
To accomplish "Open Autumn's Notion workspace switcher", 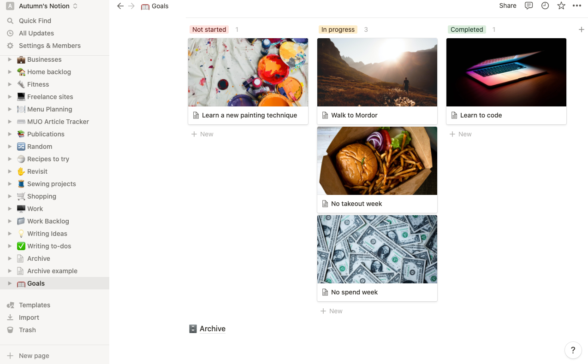I will click(x=42, y=6).
